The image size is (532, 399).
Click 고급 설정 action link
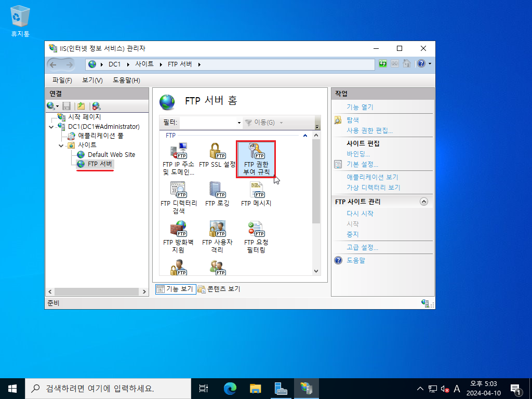click(362, 248)
